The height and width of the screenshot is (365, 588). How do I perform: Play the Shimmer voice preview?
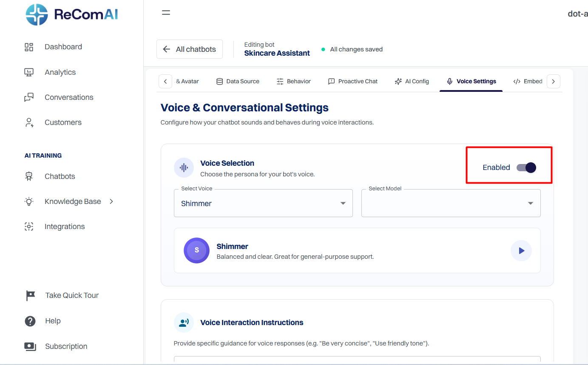[x=521, y=251]
